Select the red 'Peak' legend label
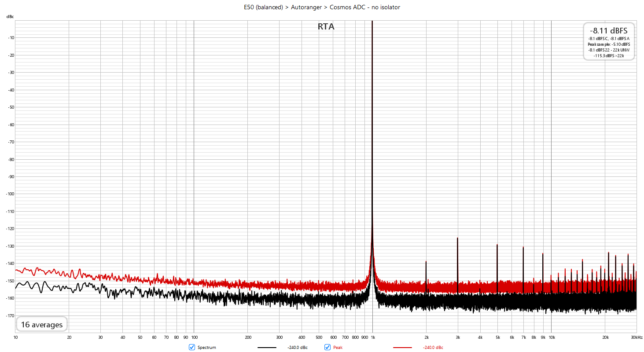This screenshot has height=352, width=644. 338,348
